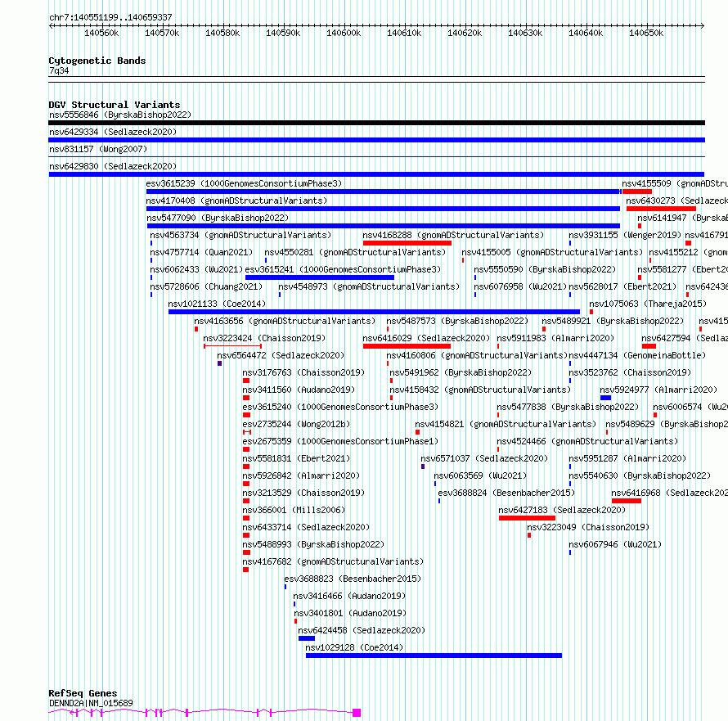
Task: Click the magenta DENND2A terminal exon block
Action: point(357,713)
